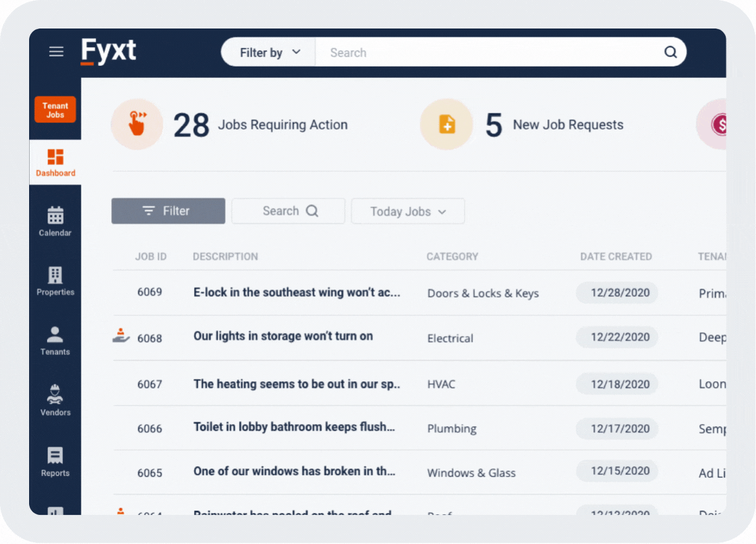Screen dimensions: 756x544
Task: Click the 12/18/2020 date badge
Action: [617, 384]
